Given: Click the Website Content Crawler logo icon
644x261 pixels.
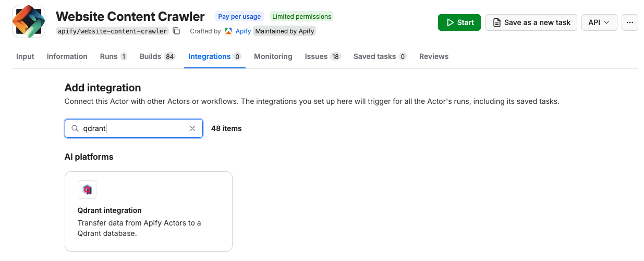Looking at the screenshot, I should 29,21.
